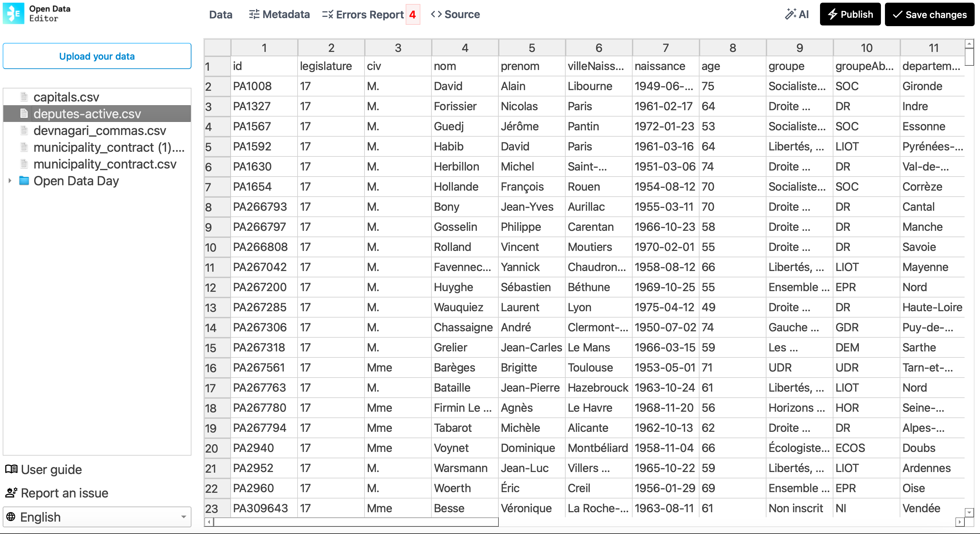Click the globe icon in language selector
This screenshot has height=534, width=980.
point(11,517)
